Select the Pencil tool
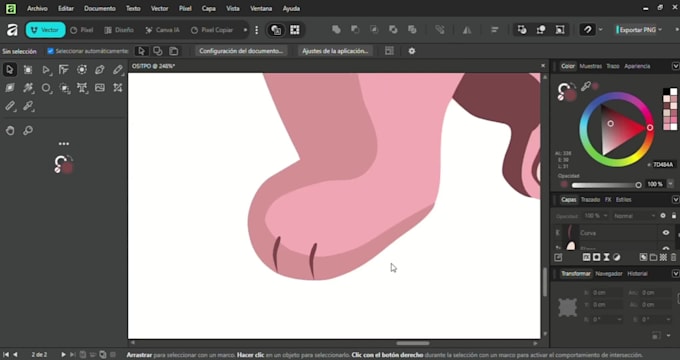This screenshot has height=360, width=680. pos(118,70)
